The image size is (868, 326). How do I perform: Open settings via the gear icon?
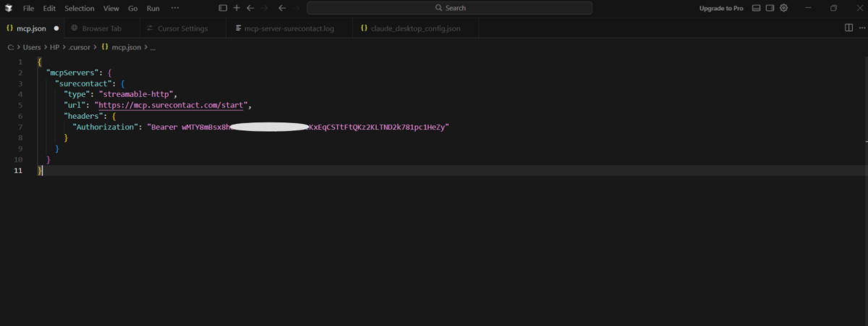[x=783, y=8]
